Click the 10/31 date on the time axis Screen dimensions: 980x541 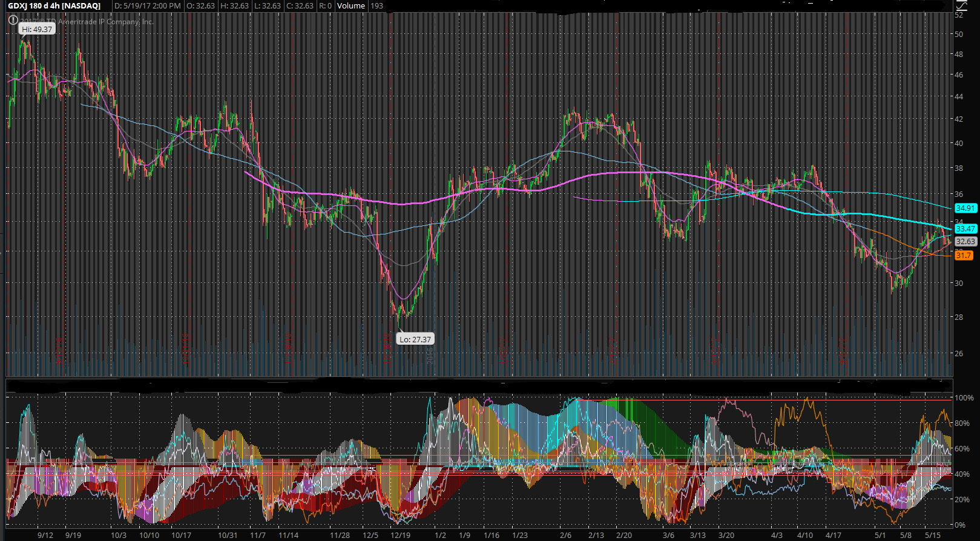coord(228,536)
